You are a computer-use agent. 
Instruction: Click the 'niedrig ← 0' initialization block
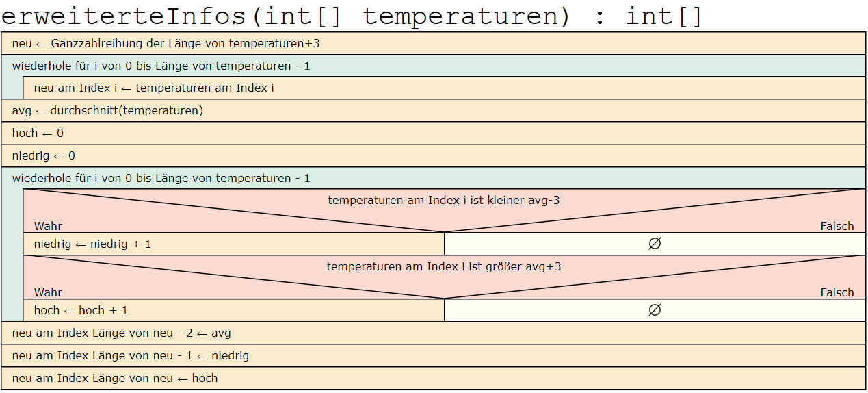click(44, 156)
